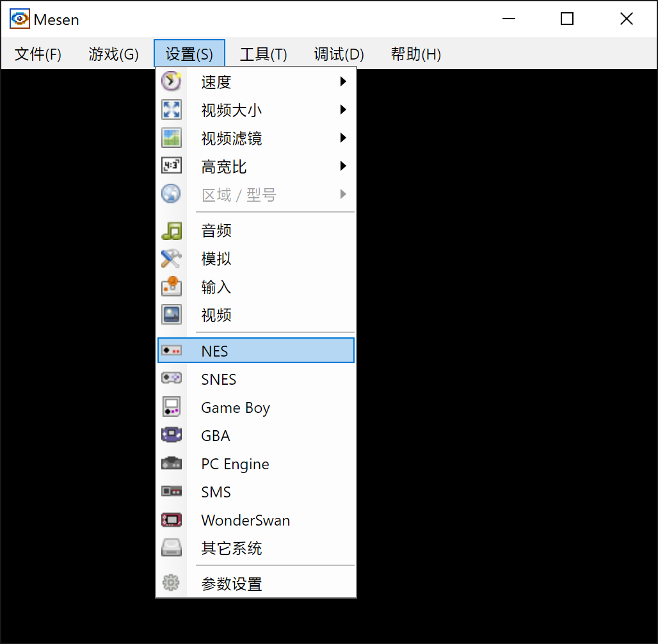Click the WonderSwan console icon
This screenshot has height=644, width=658.
click(171, 520)
